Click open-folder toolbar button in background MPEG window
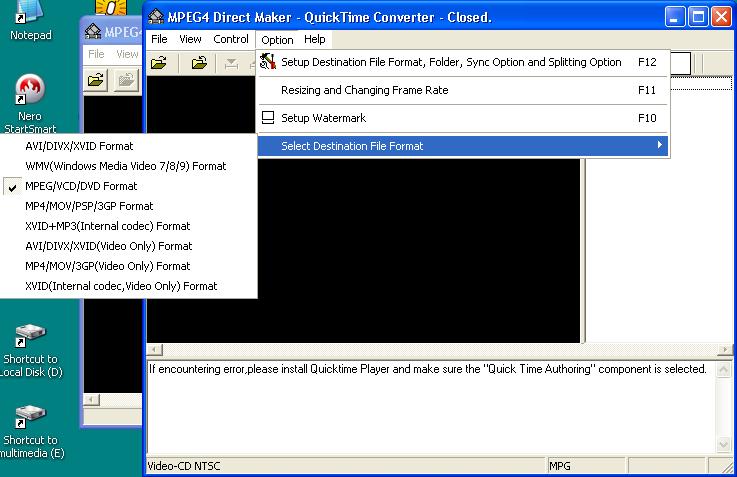Viewport: 737px width, 477px height. pyautogui.click(x=96, y=80)
